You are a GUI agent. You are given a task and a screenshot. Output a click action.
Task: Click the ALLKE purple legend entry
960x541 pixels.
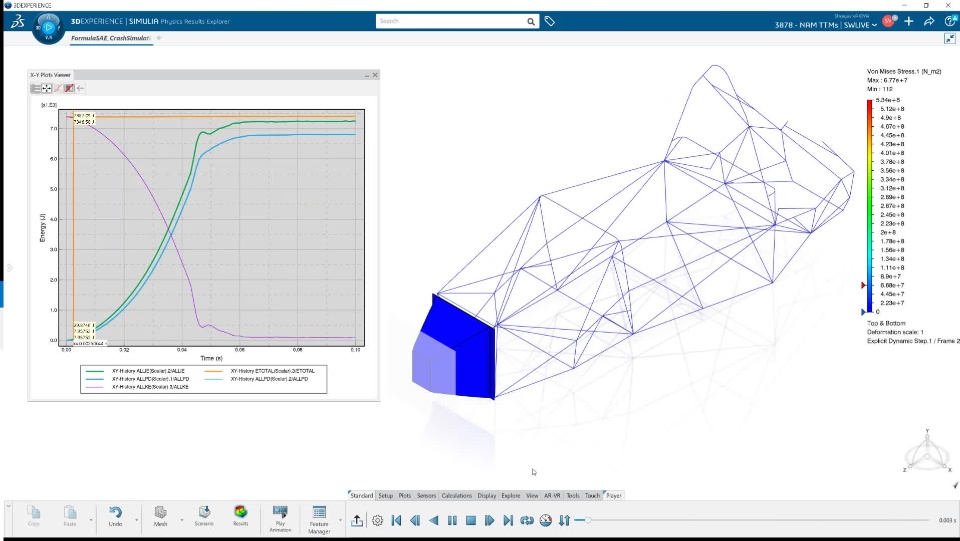tap(137, 387)
